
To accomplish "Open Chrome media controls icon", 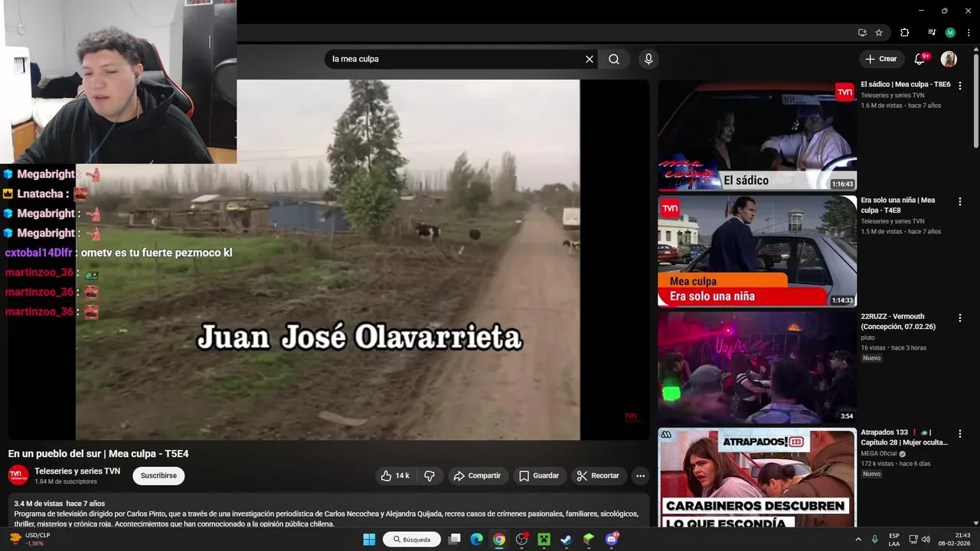I will pyautogui.click(x=931, y=33).
